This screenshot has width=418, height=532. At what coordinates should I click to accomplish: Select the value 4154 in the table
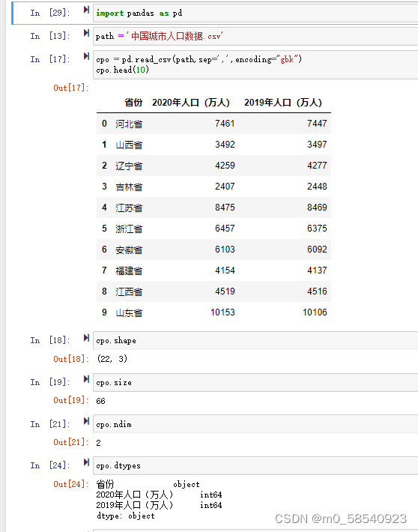click(225, 270)
